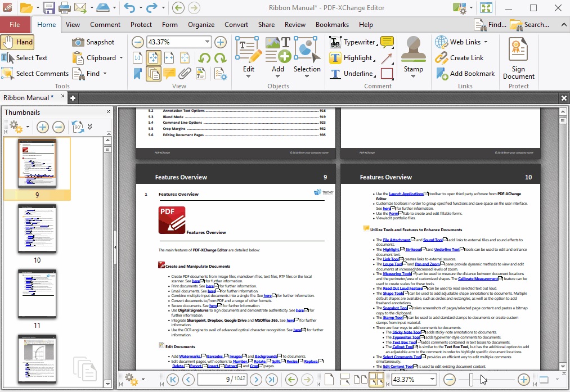This screenshot has width=570, height=392.
Task: Close the Thumbnails pane
Action: coord(108,112)
